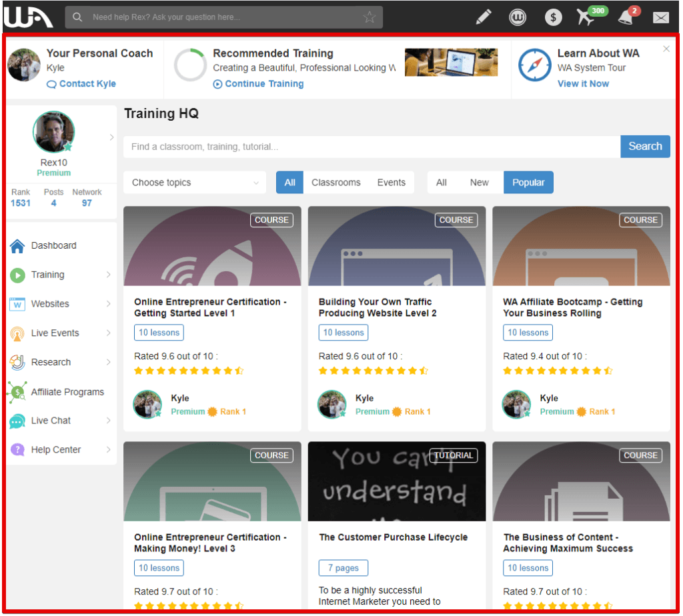Click the Help Center question mark icon

pyautogui.click(x=17, y=450)
